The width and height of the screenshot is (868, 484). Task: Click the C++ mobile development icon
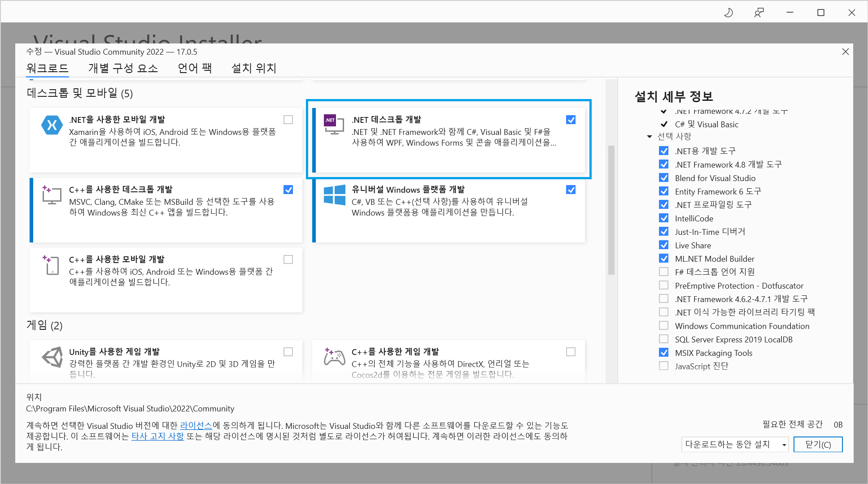(x=52, y=265)
